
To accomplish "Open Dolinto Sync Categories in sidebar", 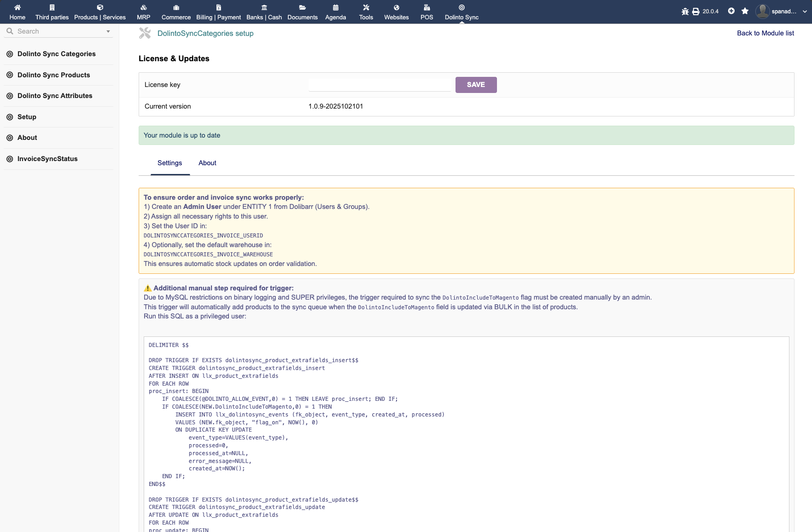I will click(x=57, y=54).
